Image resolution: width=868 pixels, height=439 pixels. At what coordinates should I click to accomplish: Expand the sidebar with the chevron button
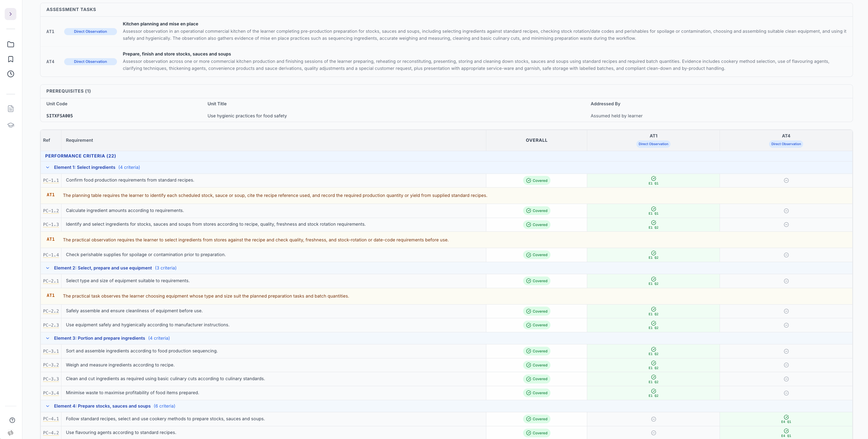point(10,14)
